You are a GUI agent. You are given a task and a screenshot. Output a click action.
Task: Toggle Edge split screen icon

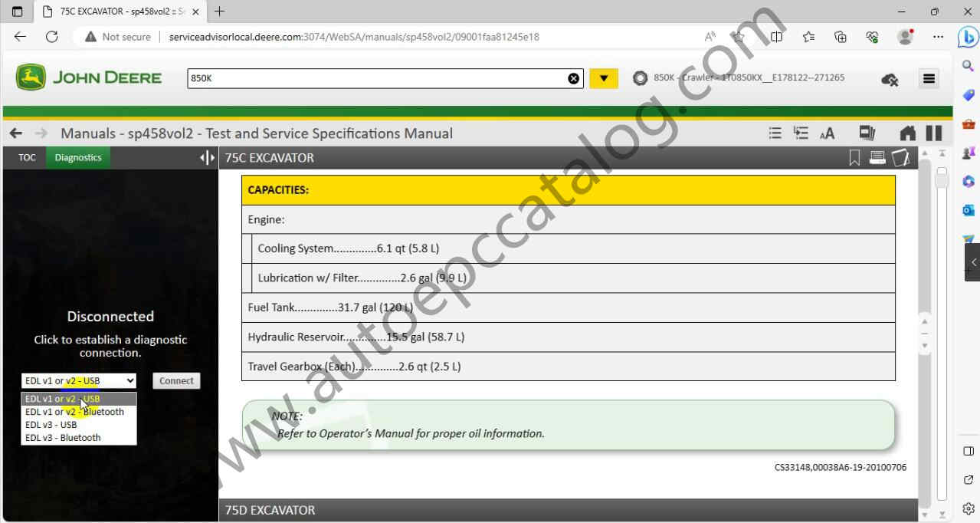(777, 37)
